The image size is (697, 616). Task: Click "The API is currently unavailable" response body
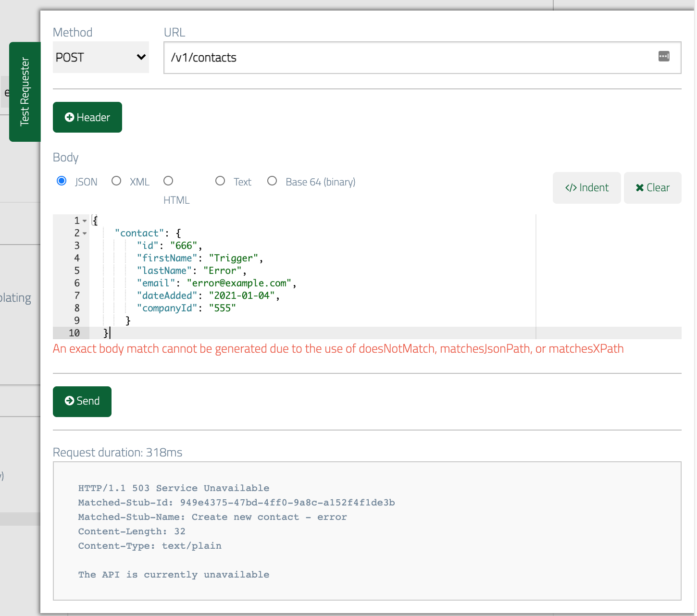click(174, 575)
